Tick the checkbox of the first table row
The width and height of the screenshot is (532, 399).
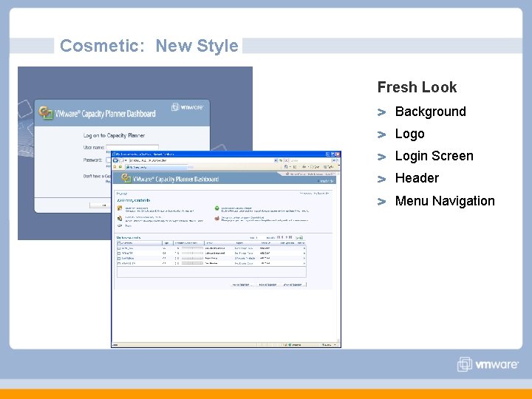pos(119,248)
